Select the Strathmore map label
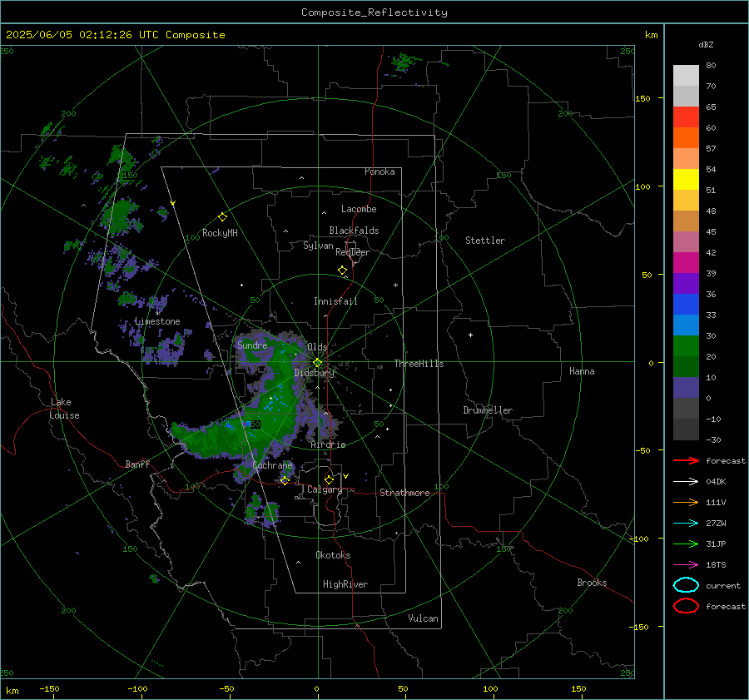749x700 pixels. (x=404, y=493)
